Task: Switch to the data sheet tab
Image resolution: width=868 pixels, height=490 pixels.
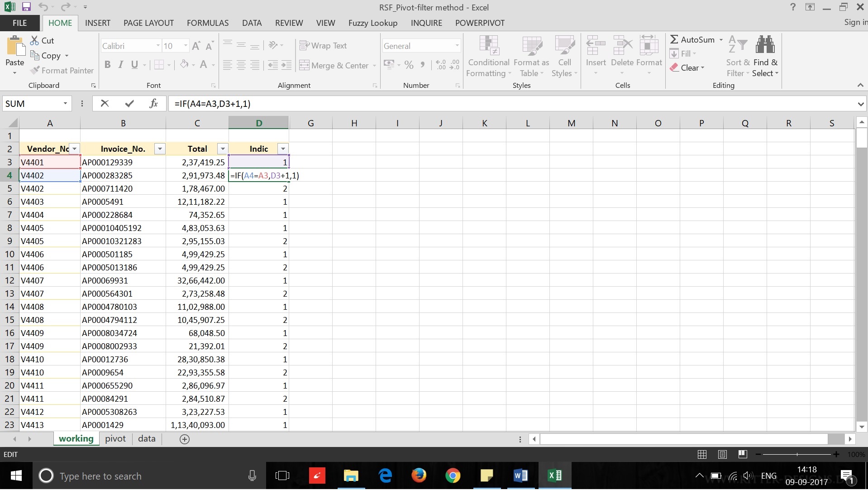Action: [x=147, y=438]
